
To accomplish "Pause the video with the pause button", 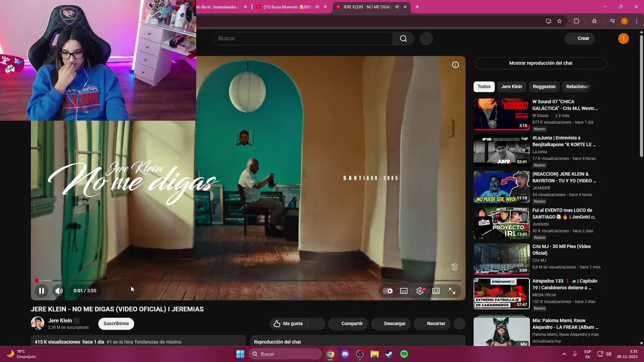I will pyautogui.click(x=42, y=291).
